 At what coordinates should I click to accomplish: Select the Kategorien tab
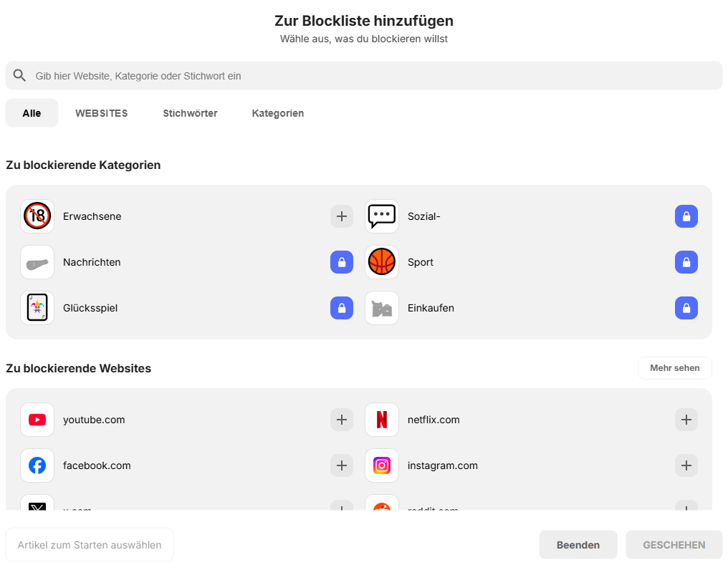point(277,112)
